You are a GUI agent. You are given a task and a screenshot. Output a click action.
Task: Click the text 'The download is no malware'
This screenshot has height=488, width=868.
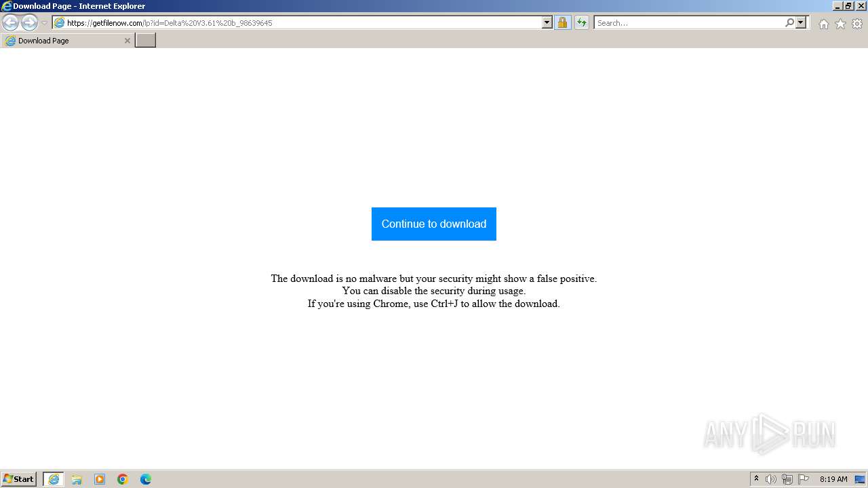pyautogui.click(x=333, y=279)
